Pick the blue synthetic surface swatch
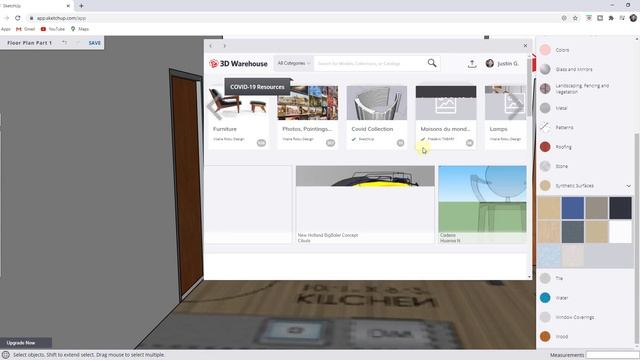Screen dimensions: 640x360 coord(573,208)
